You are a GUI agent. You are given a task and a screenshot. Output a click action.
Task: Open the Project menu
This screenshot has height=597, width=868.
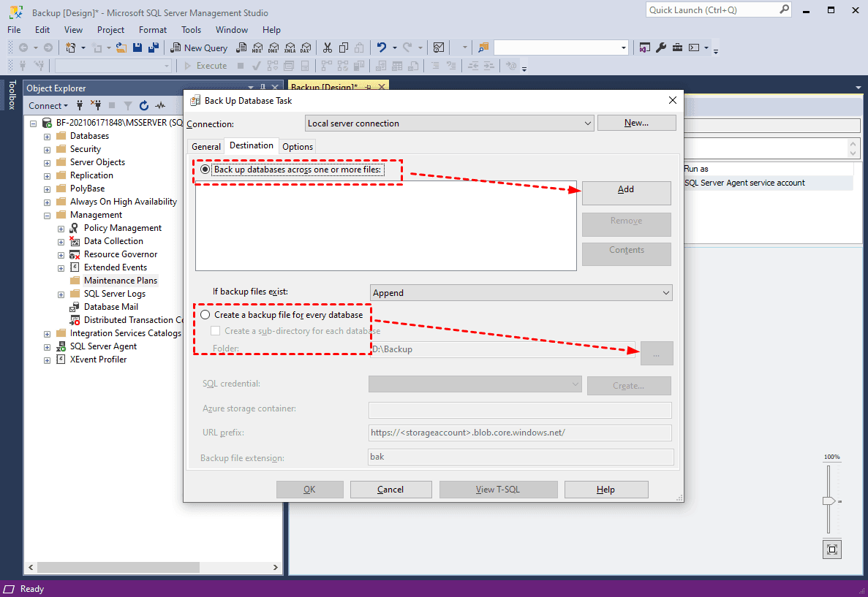(x=110, y=30)
